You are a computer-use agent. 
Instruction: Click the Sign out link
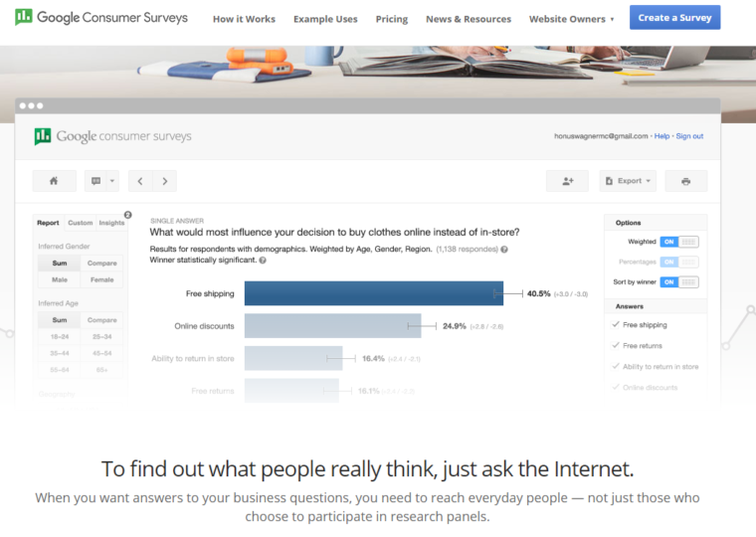click(689, 136)
